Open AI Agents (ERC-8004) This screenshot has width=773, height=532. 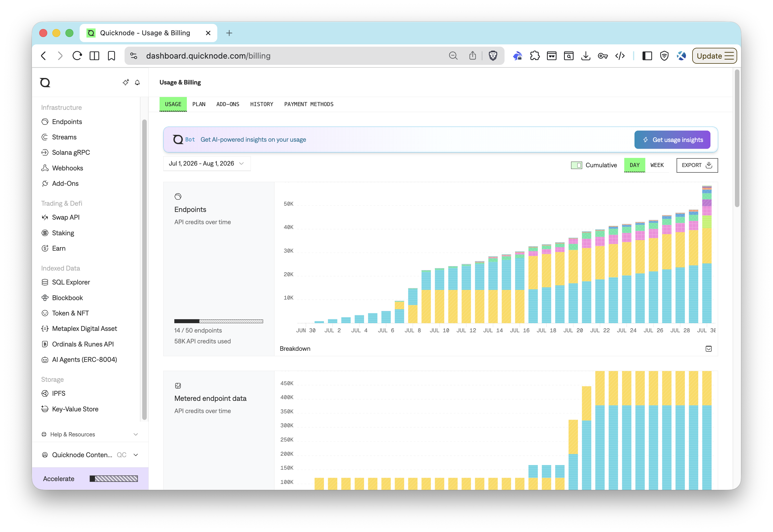pyautogui.click(x=84, y=360)
